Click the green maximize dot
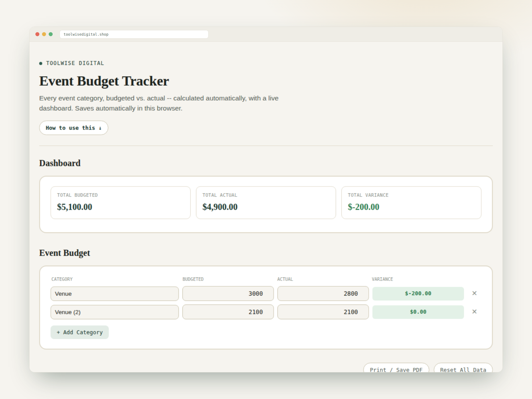 (x=51, y=34)
